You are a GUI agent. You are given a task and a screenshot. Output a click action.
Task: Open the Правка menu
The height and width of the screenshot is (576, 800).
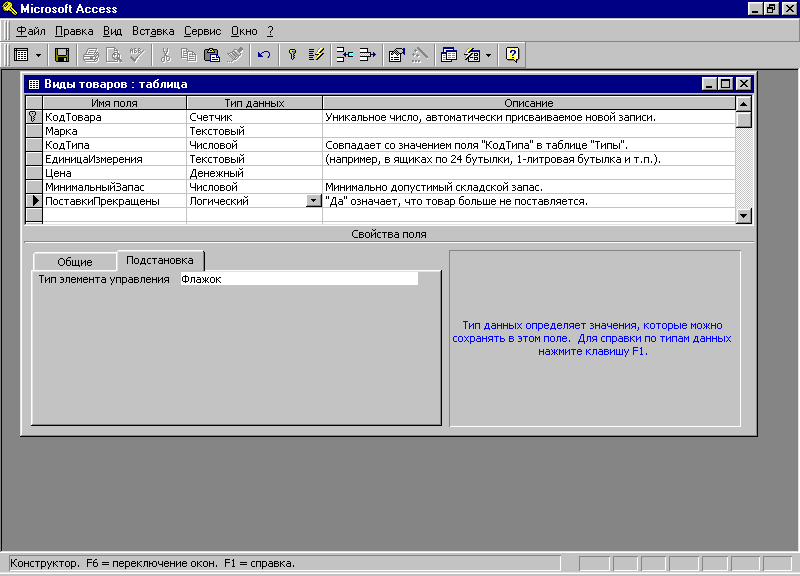tap(74, 31)
